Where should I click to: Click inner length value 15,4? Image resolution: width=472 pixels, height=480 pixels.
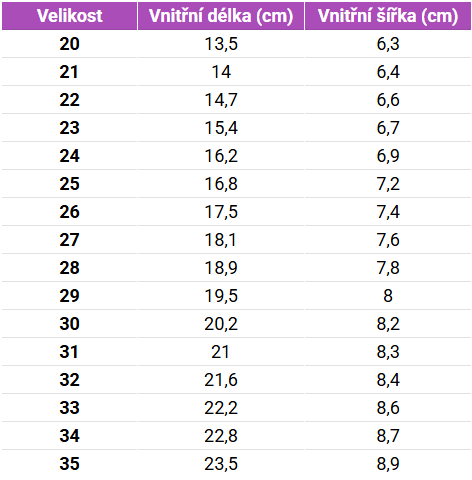click(221, 128)
